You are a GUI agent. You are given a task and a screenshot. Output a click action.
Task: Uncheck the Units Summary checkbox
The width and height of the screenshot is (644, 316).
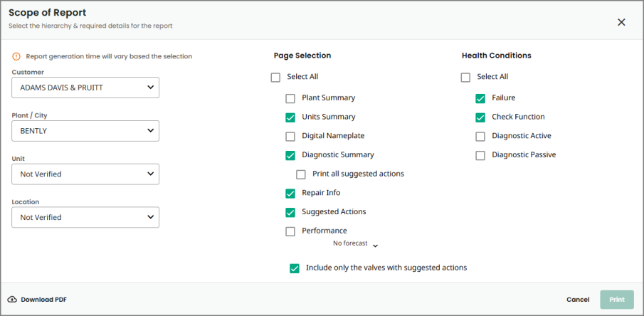coord(290,117)
